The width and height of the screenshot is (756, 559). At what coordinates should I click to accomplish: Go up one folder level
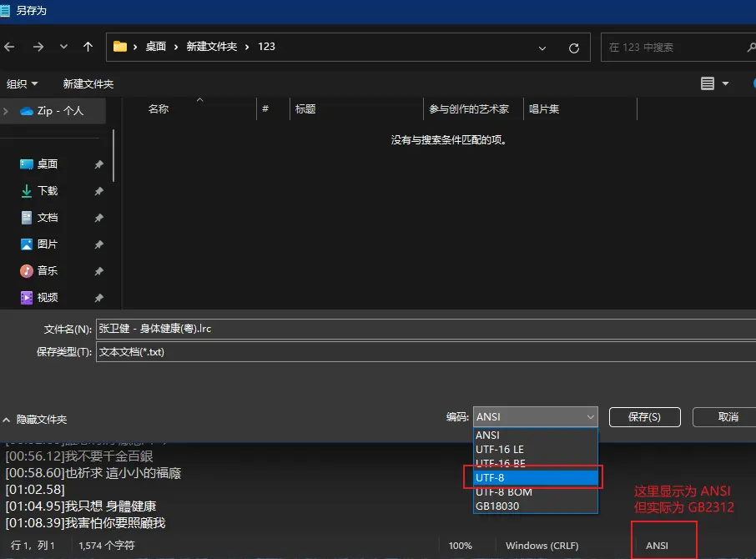click(x=88, y=47)
